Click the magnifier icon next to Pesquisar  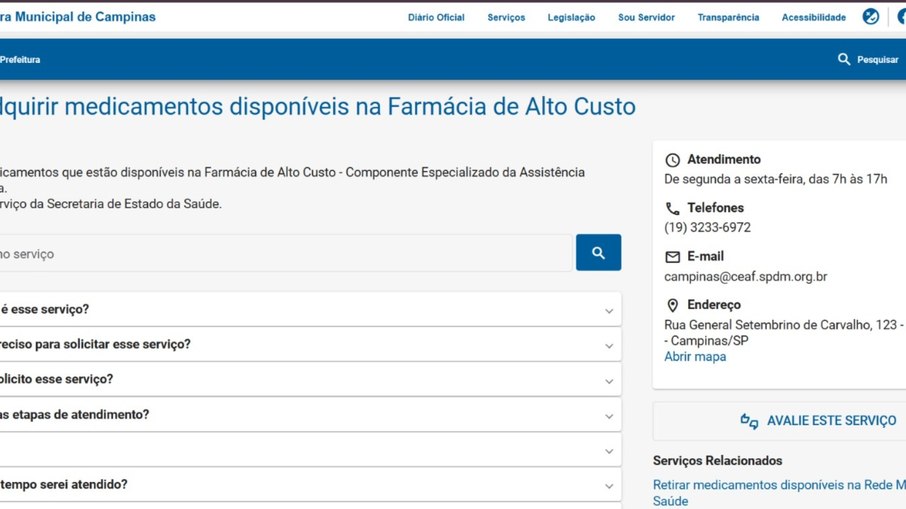click(x=844, y=59)
